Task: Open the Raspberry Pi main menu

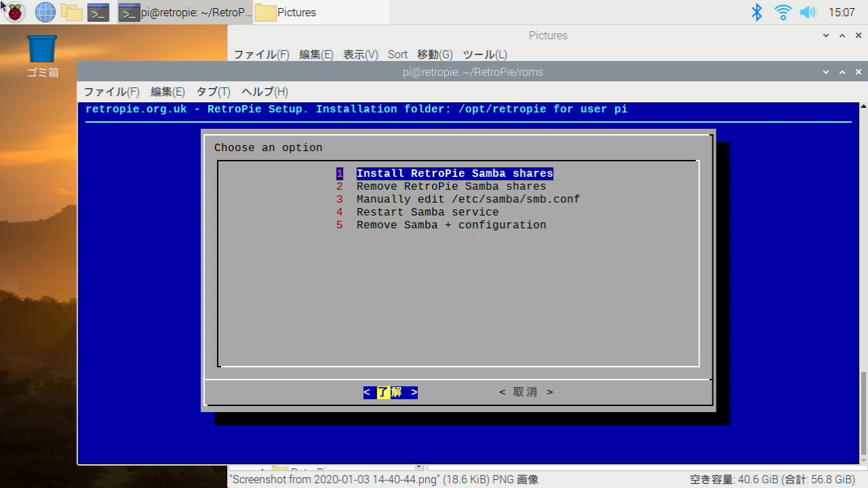Action: coord(14,12)
